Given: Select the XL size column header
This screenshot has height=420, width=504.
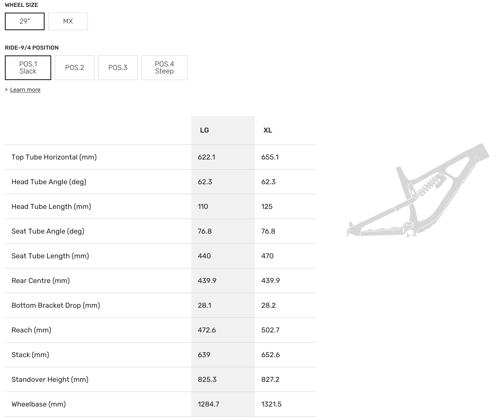Looking at the screenshot, I should tap(268, 130).
